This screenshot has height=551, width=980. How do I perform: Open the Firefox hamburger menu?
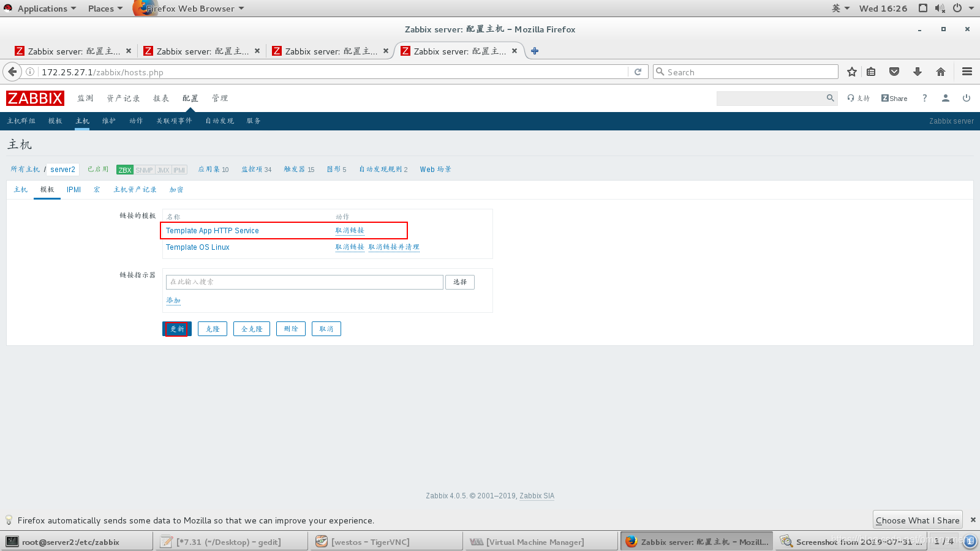(967, 72)
